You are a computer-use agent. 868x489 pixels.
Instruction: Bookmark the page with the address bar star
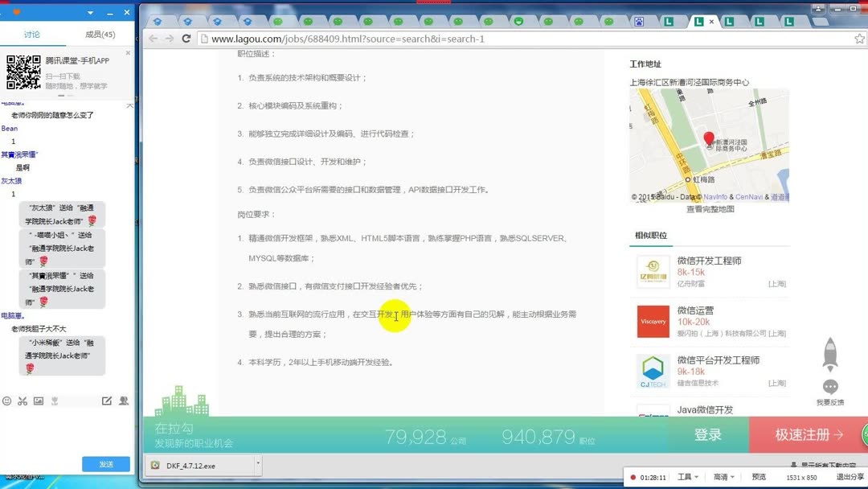(860, 38)
